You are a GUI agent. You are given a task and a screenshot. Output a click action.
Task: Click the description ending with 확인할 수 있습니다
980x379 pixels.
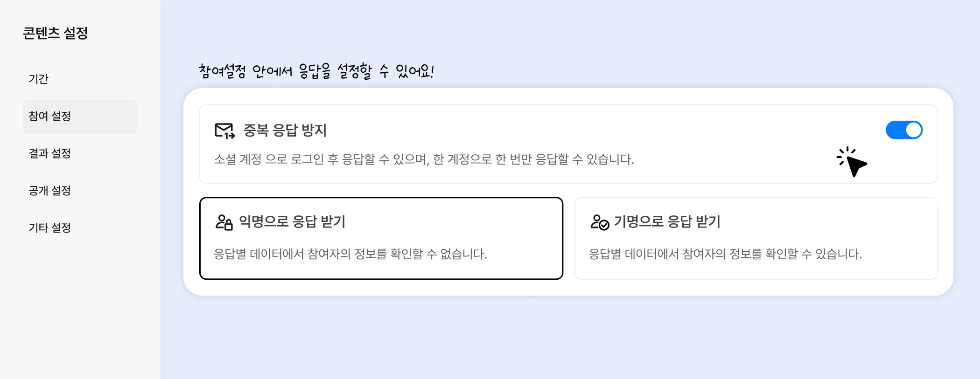pyautogui.click(x=725, y=254)
